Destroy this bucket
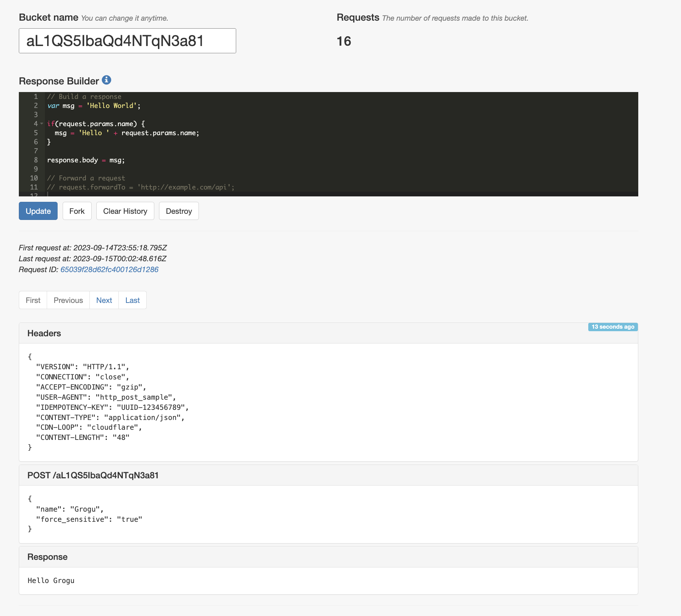The image size is (681, 616). point(179,211)
